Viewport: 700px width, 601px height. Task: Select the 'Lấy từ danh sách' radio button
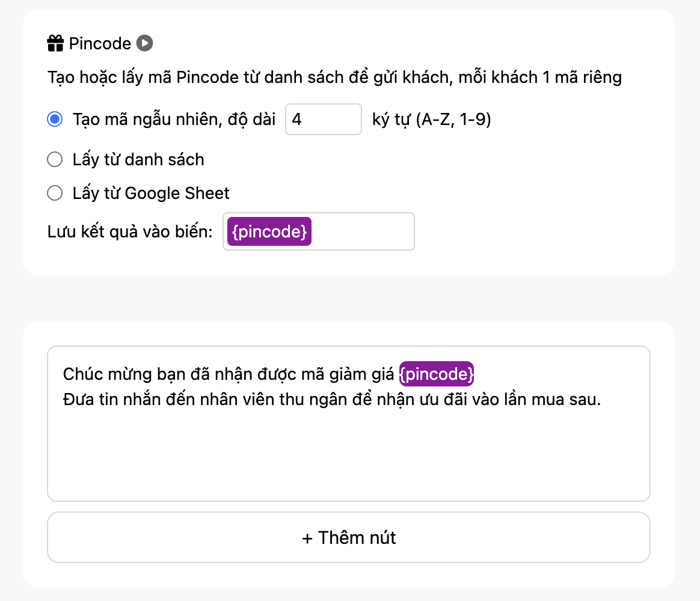pos(55,159)
